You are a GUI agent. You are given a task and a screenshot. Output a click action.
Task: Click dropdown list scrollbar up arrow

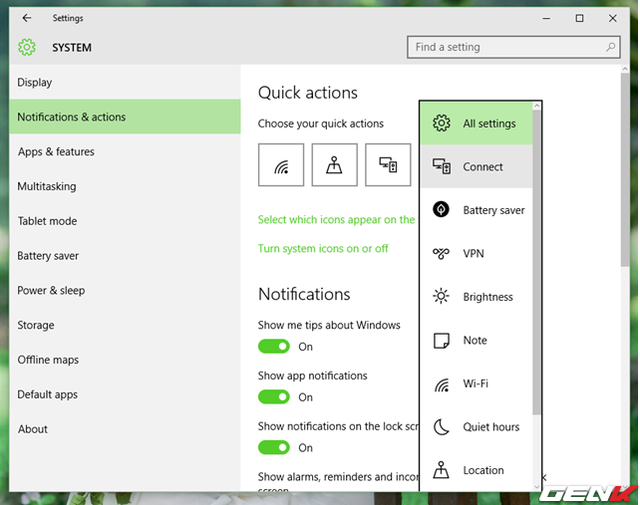pos(537,106)
